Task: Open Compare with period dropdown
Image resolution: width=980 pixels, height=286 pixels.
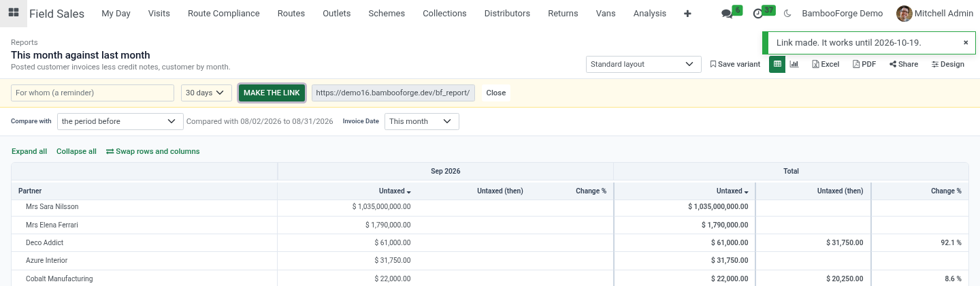Action: (x=120, y=121)
